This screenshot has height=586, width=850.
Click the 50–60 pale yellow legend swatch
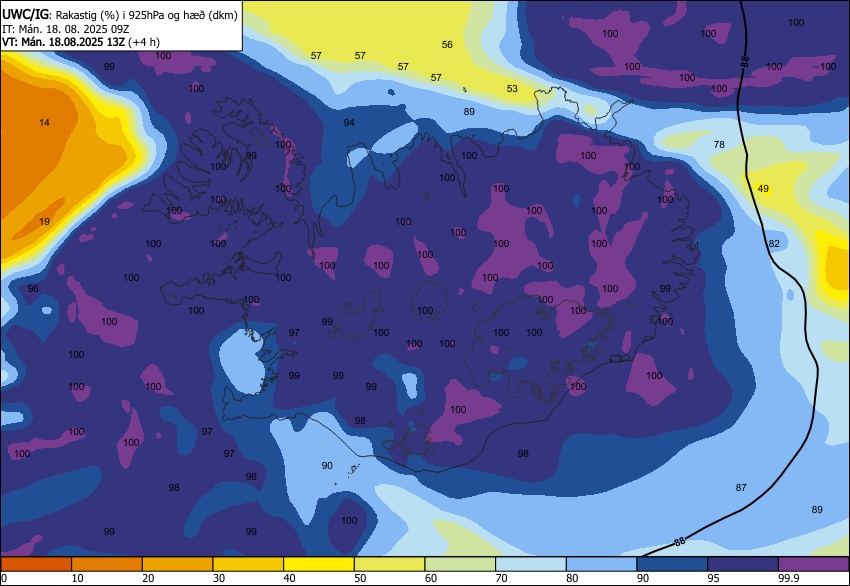[x=390, y=564]
